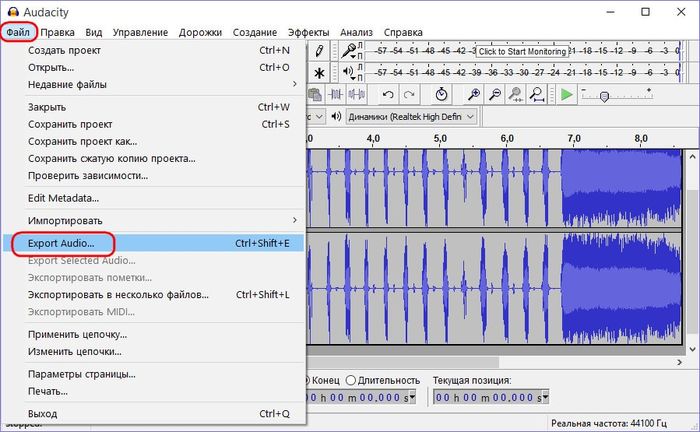700x432 pixels.
Task: Select the Конец radio button
Action: click(x=306, y=380)
